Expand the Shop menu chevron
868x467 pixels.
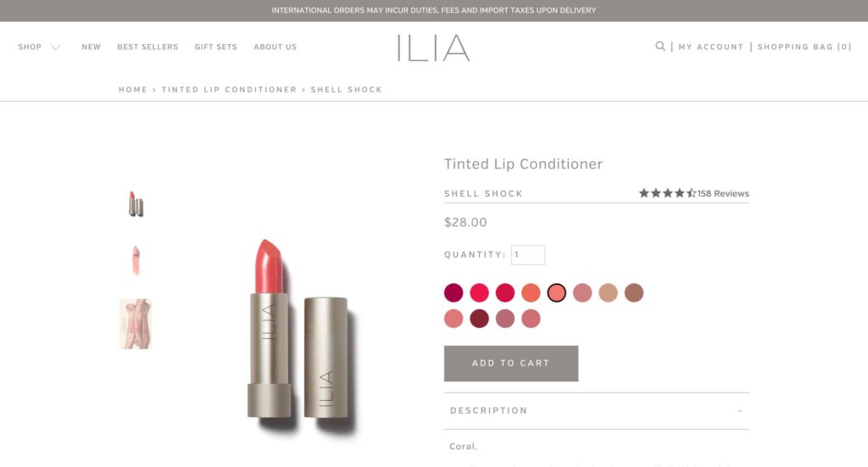[56, 47]
